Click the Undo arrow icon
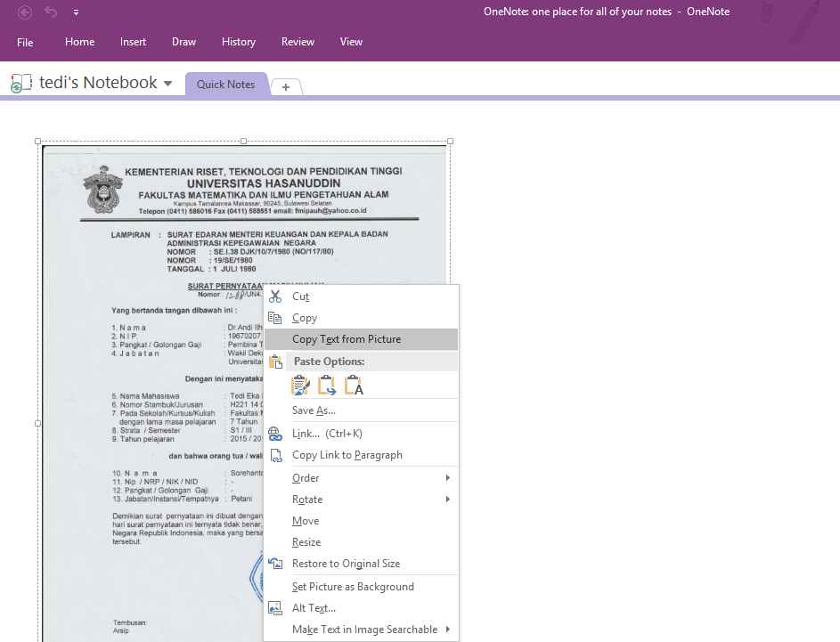 coord(52,12)
